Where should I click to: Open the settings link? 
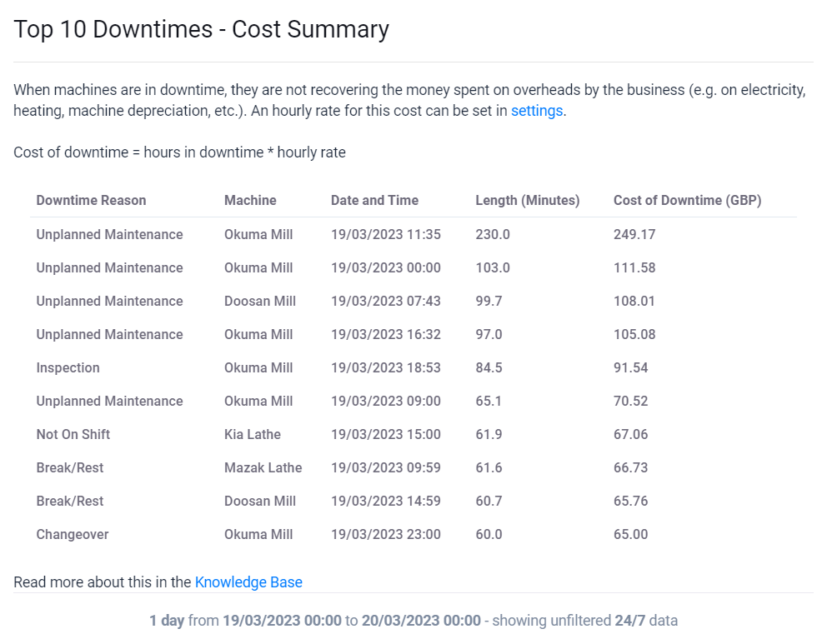[x=537, y=111]
